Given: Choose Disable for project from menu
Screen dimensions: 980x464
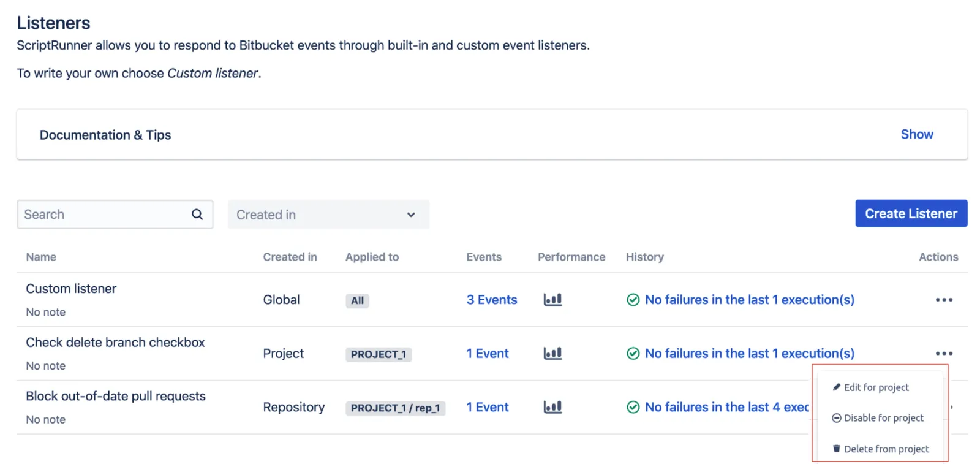Looking at the screenshot, I should 878,418.
